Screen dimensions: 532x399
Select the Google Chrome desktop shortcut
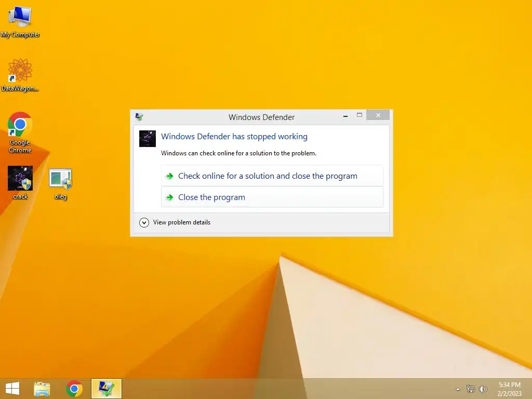[20, 132]
